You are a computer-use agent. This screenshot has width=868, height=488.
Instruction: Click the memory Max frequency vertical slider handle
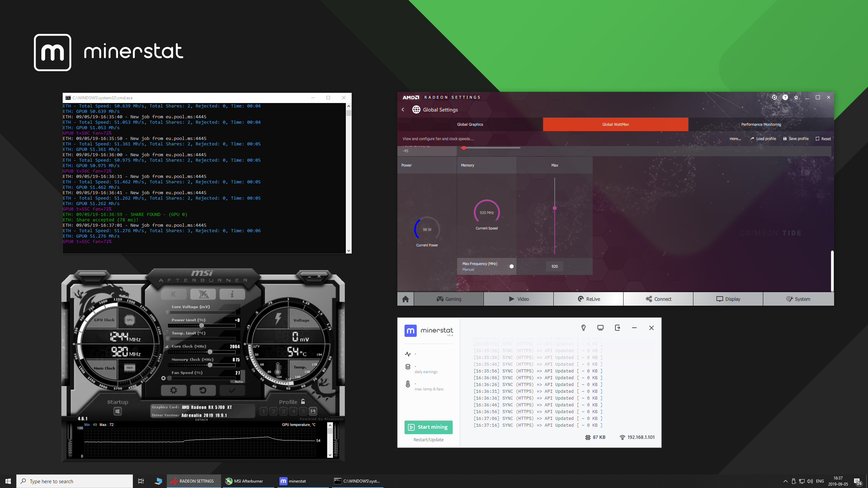pos(555,208)
